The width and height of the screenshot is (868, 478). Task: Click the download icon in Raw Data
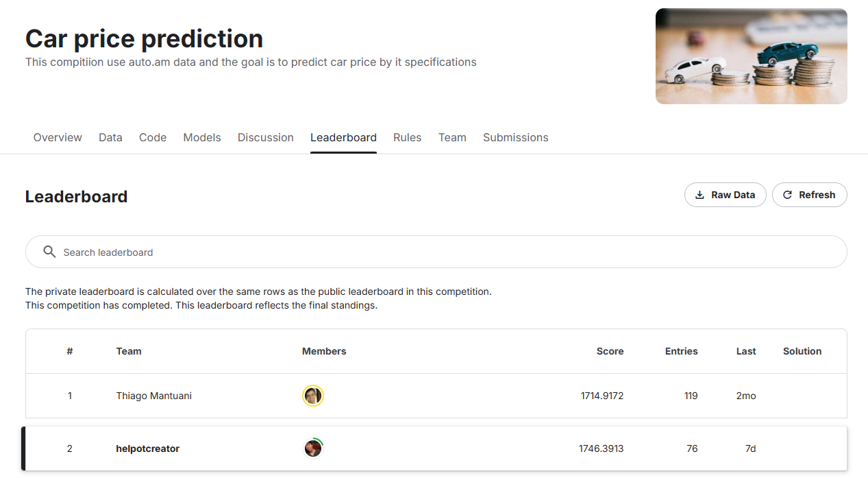(x=699, y=195)
